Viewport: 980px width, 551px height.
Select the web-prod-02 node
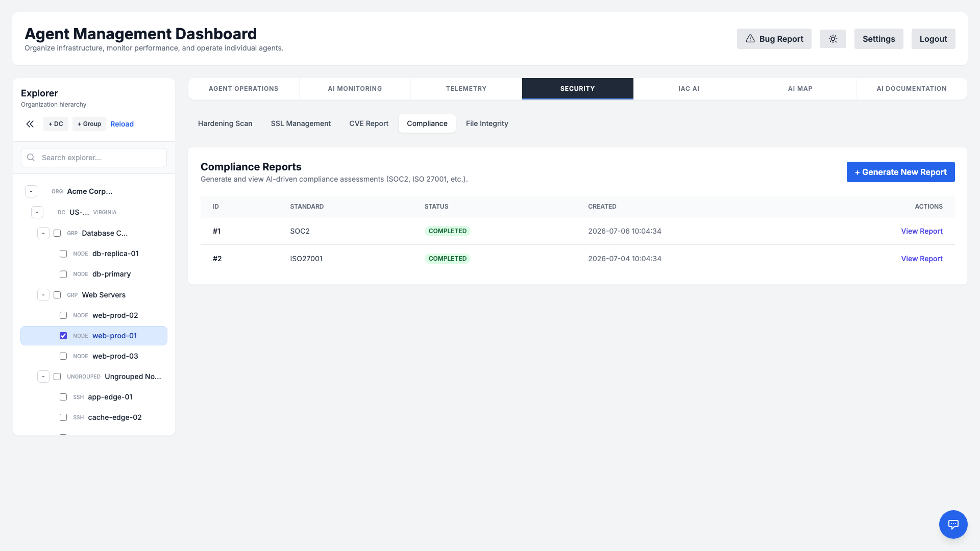[115, 315]
